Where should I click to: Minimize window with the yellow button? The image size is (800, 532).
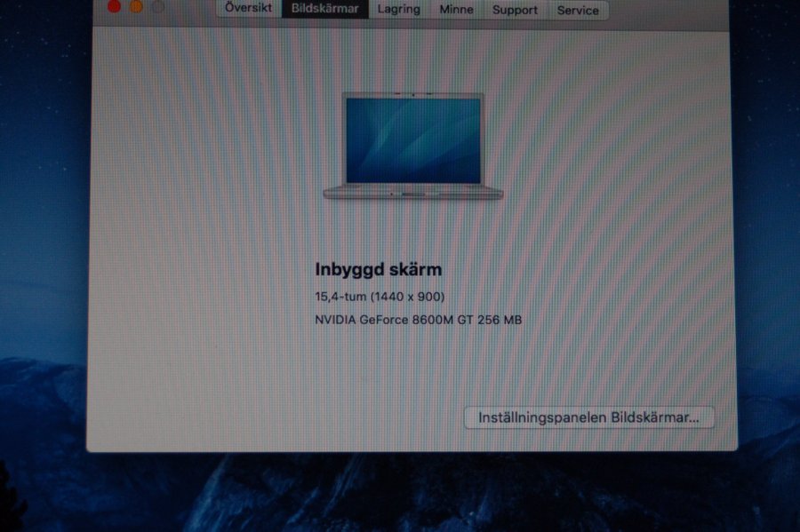pyautogui.click(x=136, y=7)
